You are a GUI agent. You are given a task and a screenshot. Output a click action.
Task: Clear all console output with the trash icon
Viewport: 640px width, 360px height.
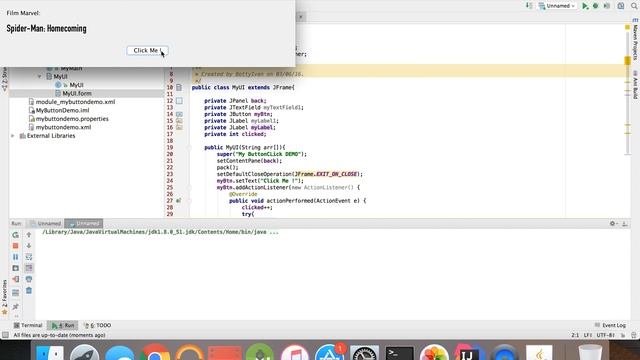point(29,291)
